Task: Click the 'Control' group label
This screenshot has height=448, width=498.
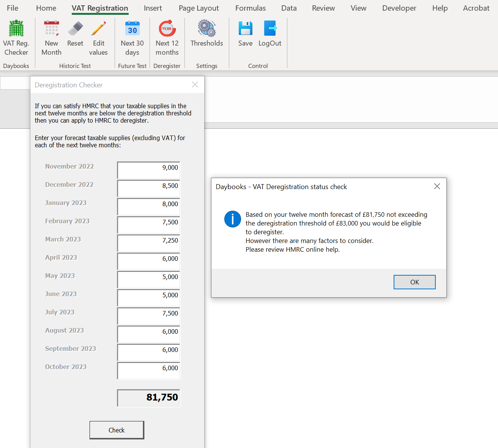Action: tap(258, 66)
